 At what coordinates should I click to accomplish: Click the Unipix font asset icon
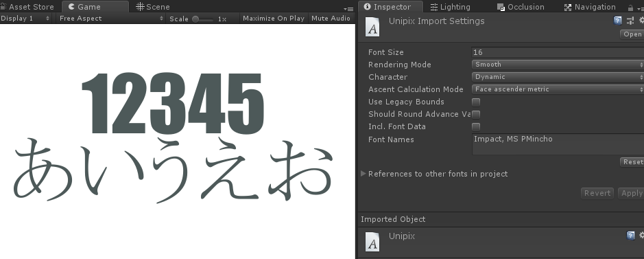[x=372, y=27]
